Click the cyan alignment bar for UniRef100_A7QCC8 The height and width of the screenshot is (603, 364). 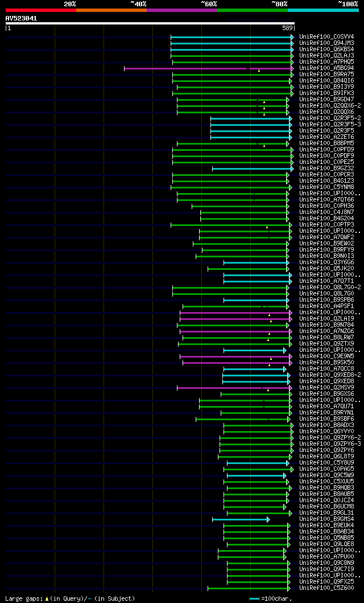(x=255, y=369)
